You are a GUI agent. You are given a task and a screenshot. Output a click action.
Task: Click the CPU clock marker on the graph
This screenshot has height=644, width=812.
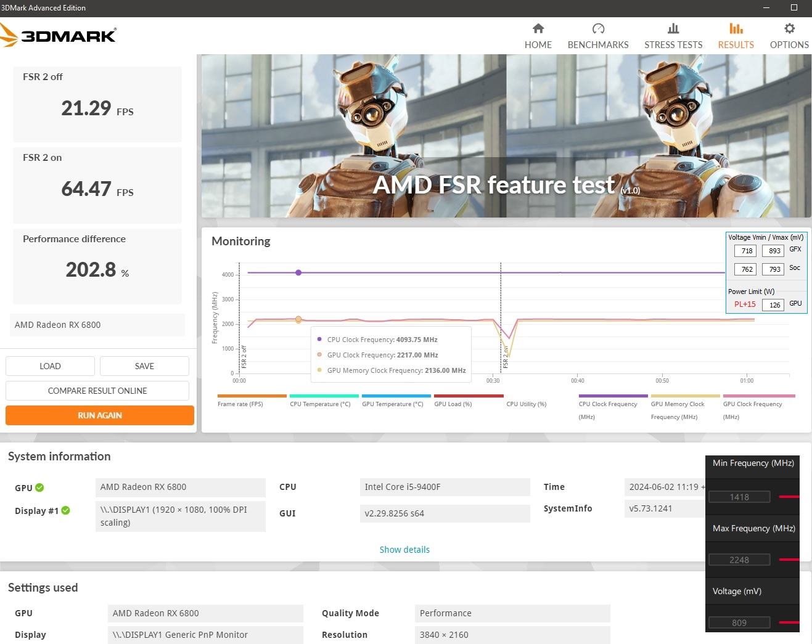[298, 272]
